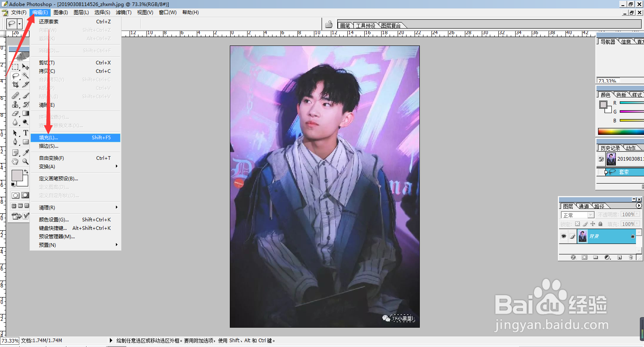Click the foreground color swatch in toolbox
Viewport: 644px width, 347px height.
click(17, 176)
